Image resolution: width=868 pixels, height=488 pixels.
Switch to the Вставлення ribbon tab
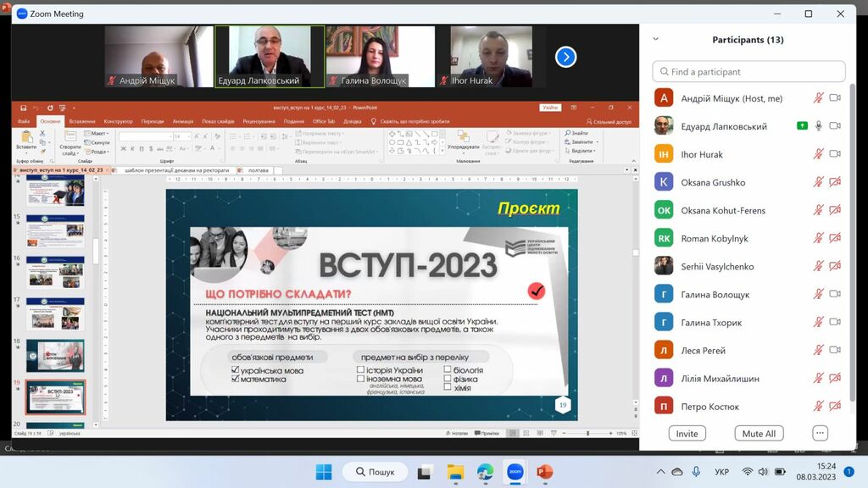[x=82, y=121]
